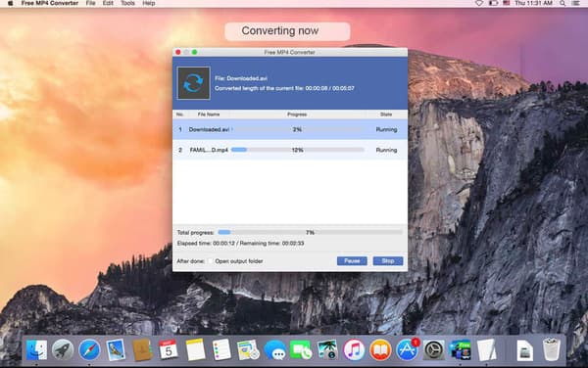Click the After done label
The width and height of the screenshot is (588, 368).
[190, 261]
